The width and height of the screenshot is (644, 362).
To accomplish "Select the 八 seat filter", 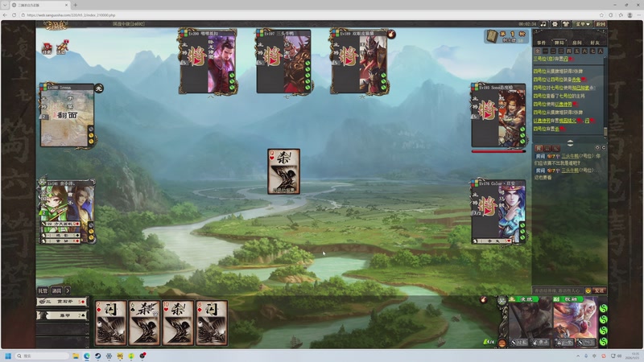I will coord(601,51).
